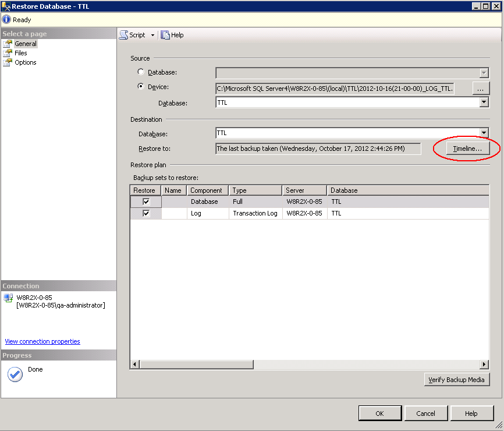
Task: Click the Transaction Log type cell
Action: tap(255, 213)
